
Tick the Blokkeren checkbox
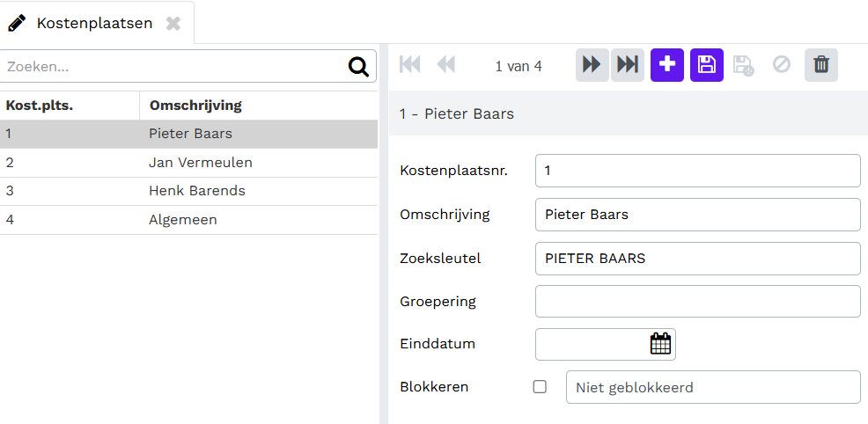(x=540, y=386)
